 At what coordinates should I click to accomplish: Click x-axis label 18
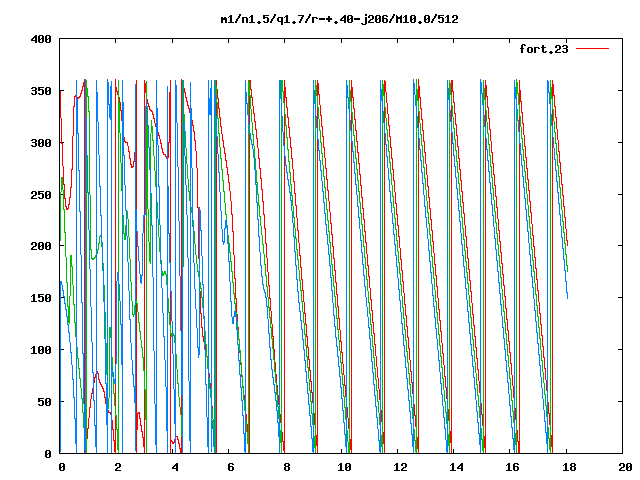tap(569, 467)
